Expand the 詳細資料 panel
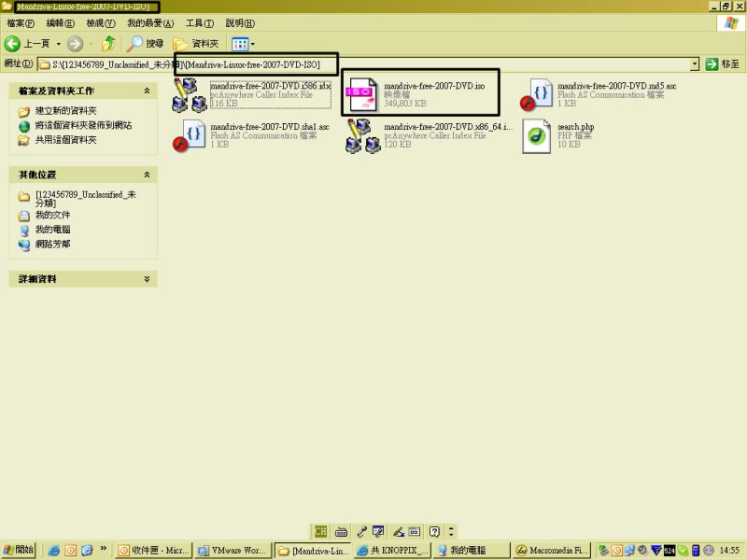The height and width of the screenshot is (560, 747). point(147,279)
